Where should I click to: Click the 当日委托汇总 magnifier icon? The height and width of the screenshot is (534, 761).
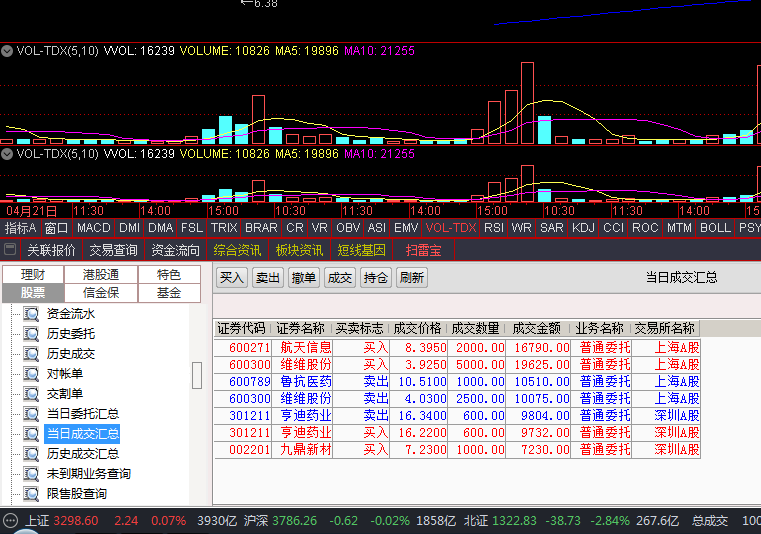(x=31, y=414)
